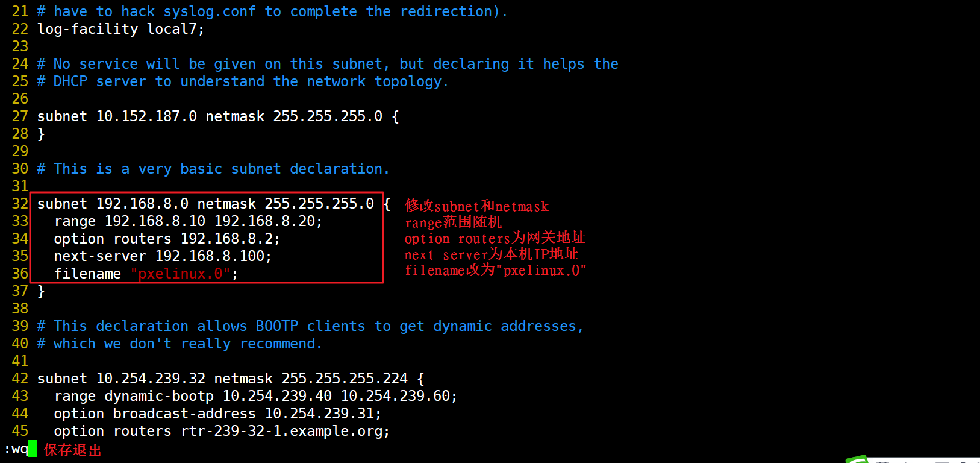Click the BOOTP clients comment on line 39
The height and width of the screenshot is (463, 980).
pyautogui.click(x=310, y=326)
